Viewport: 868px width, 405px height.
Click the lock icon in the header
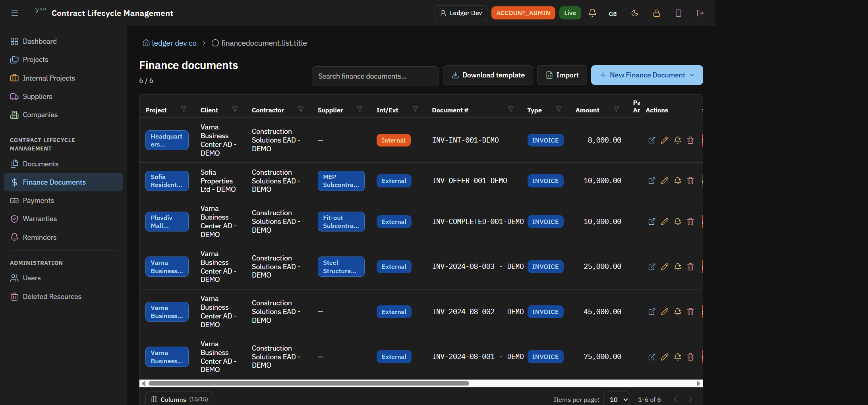click(657, 13)
